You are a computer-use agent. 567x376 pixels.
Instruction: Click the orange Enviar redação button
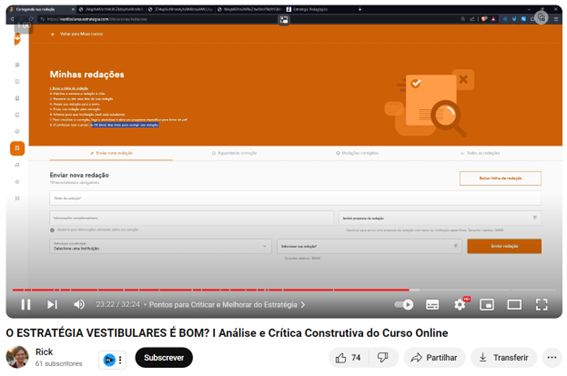coord(504,246)
